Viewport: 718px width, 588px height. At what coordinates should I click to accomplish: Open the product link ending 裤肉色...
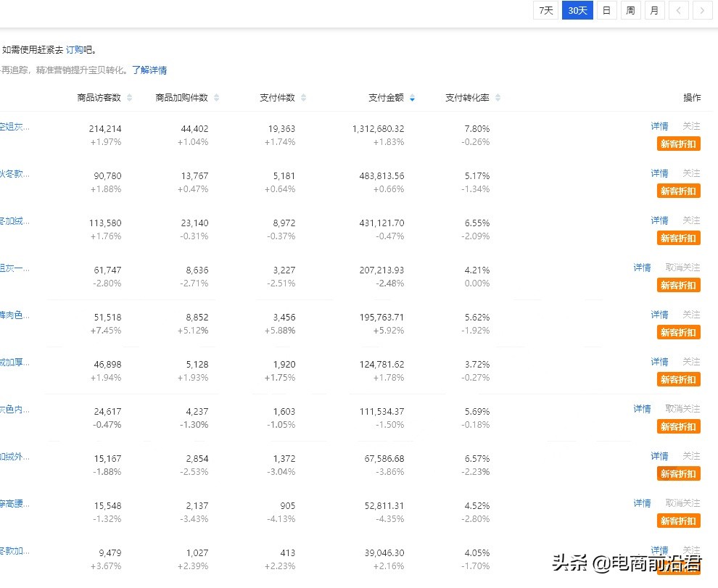pos(15,315)
